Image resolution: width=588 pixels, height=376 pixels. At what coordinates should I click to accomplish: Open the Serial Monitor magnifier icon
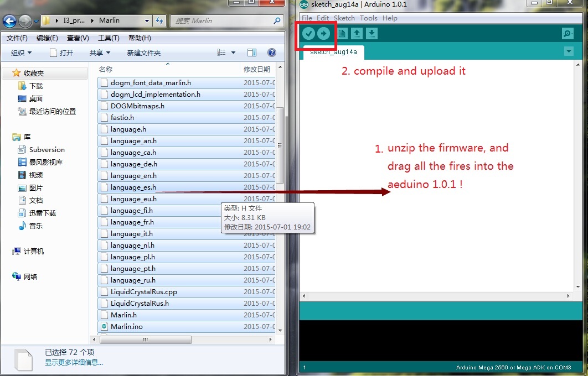click(x=568, y=34)
